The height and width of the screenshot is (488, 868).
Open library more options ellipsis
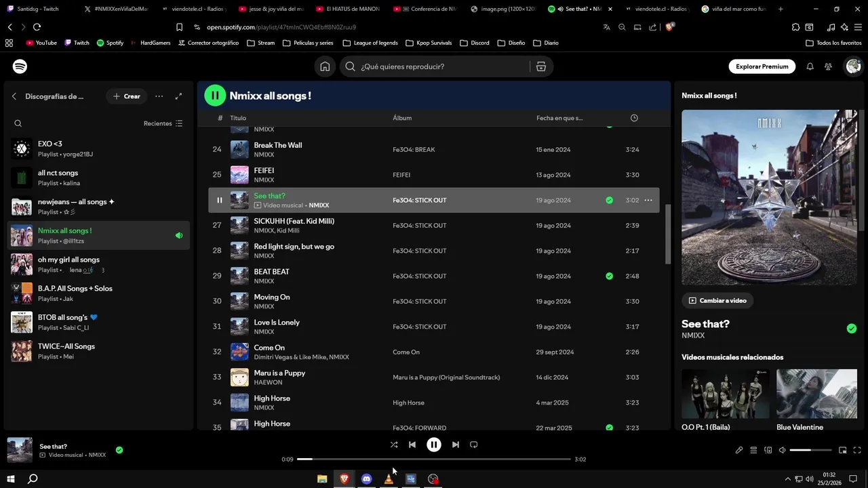[159, 96]
